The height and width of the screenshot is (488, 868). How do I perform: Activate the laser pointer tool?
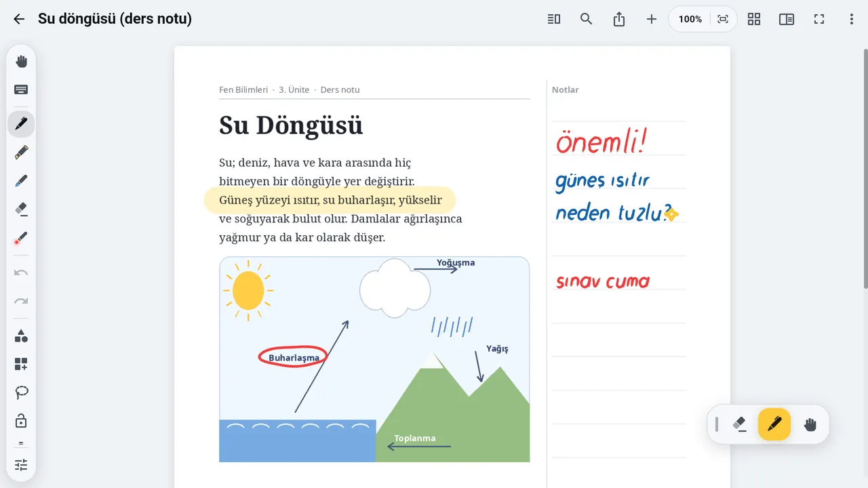21,238
